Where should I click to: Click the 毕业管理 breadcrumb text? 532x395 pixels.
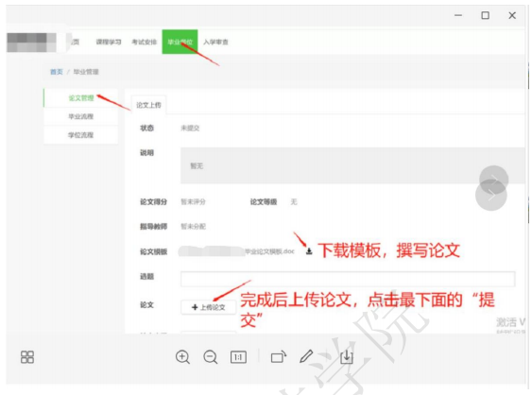pos(86,72)
